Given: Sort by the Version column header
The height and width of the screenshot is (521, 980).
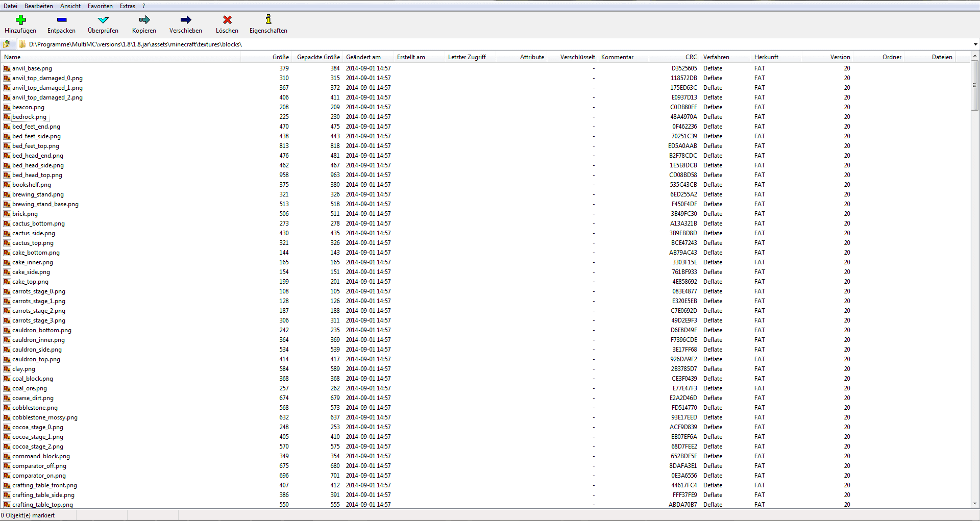Looking at the screenshot, I should pos(827,57).
